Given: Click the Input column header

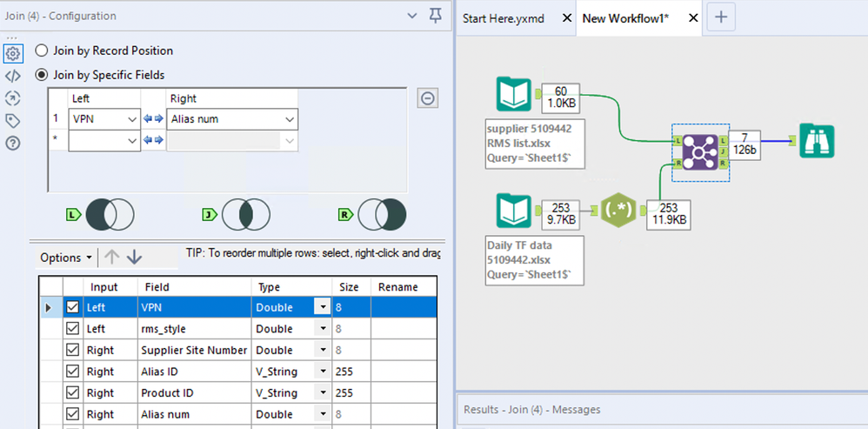Looking at the screenshot, I should 110,287.
